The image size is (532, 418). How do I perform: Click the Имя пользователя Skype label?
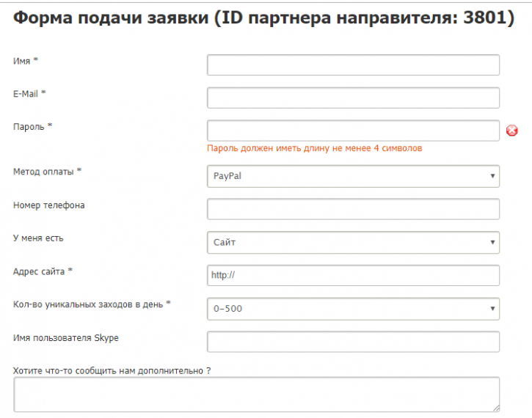66,338
